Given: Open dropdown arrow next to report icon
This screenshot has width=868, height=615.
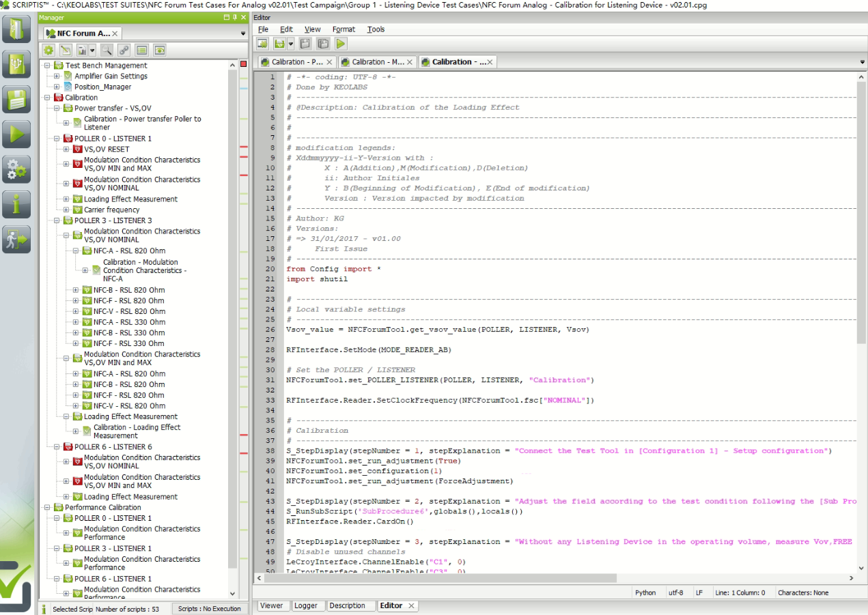Looking at the screenshot, I should point(92,50).
